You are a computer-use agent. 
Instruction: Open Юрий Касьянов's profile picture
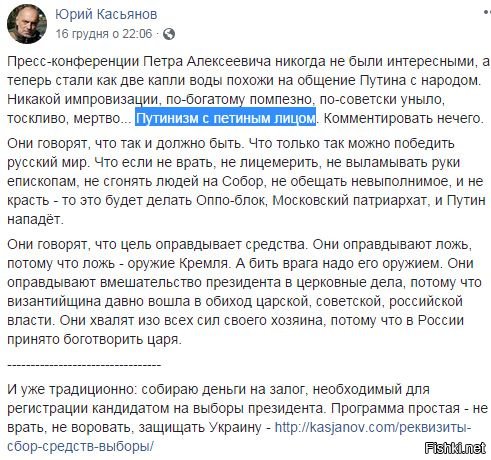[27, 24]
